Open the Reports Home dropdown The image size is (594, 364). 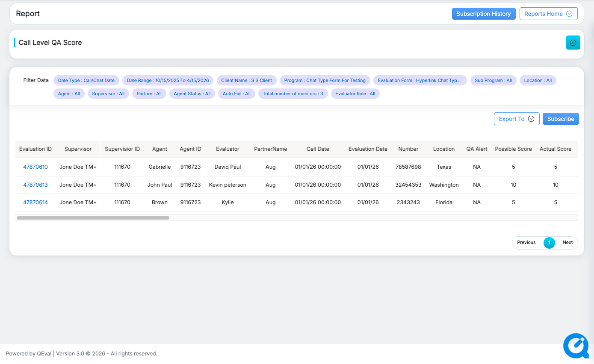point(548,14)
